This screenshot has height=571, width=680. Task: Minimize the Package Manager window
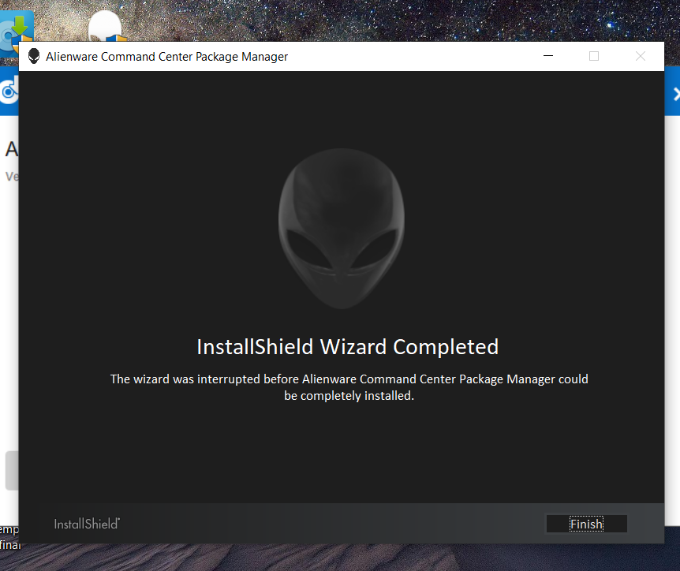coord(547,57)
